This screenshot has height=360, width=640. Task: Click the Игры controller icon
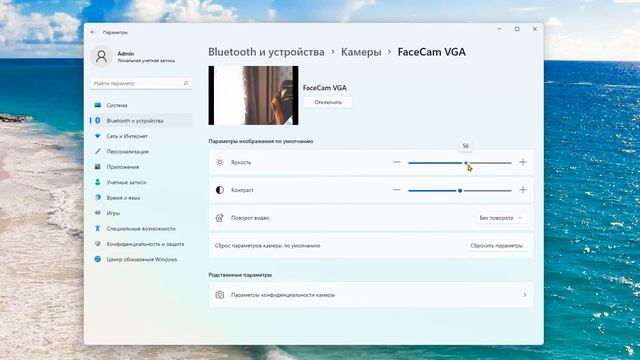tap(98, 213)
